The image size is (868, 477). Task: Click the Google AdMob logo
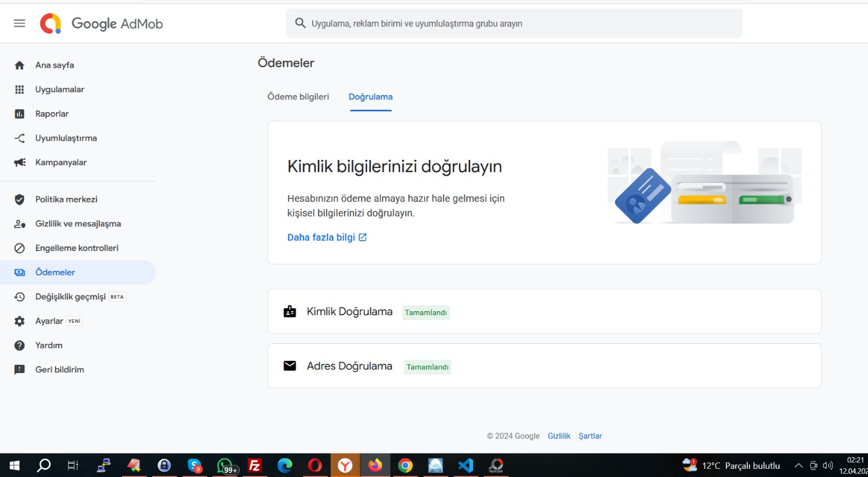(101, 23)
